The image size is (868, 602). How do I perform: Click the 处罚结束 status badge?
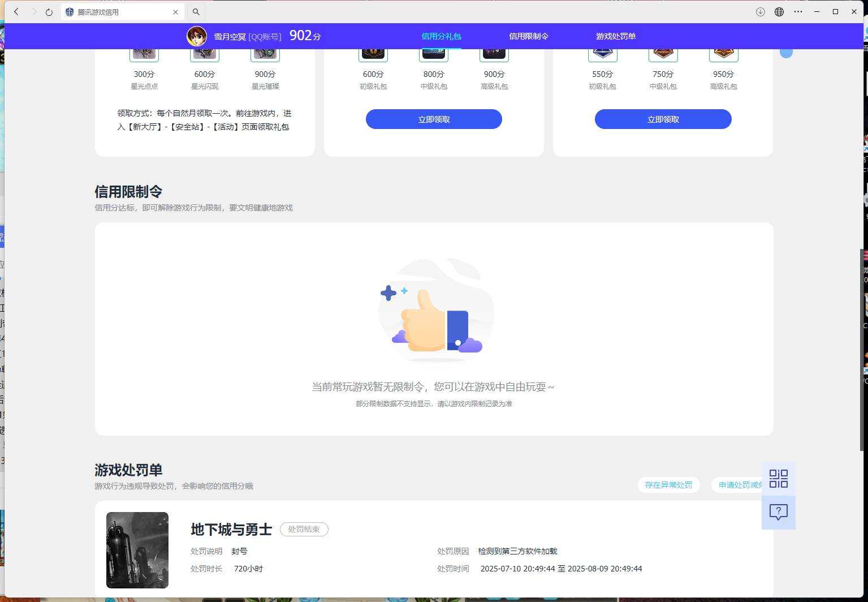[304, 529]
